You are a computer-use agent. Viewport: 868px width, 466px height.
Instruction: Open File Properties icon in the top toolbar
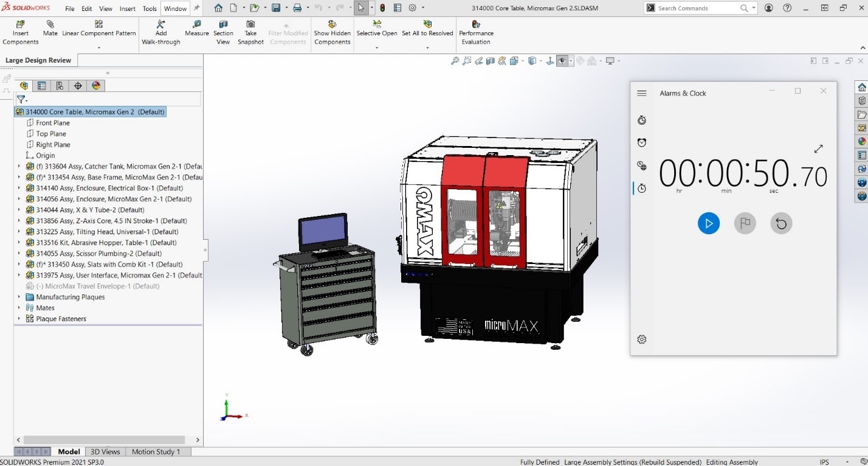398,8
